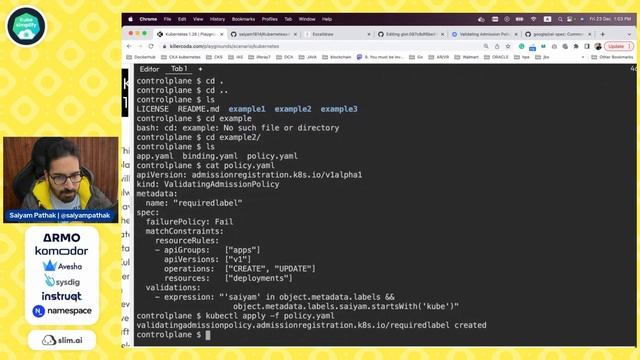Screen dimensions: 640x360
Task: Open the Bookmarks menu
Action: (243, 19)
